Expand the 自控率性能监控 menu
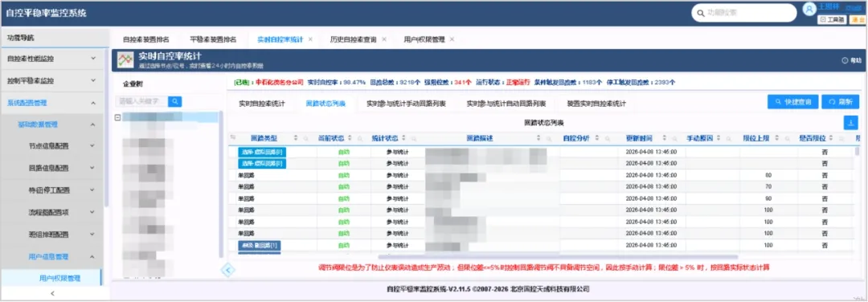 point(92,58)
